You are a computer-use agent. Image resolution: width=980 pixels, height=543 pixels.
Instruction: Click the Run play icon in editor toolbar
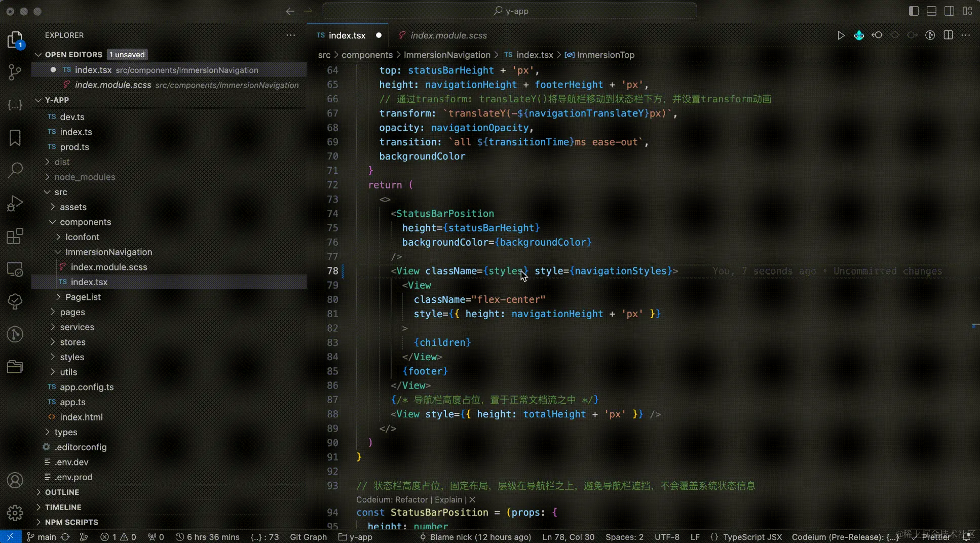[x=841, y=35]
